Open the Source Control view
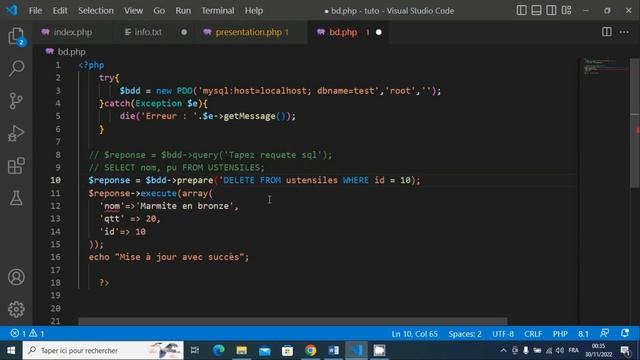640x360 pixels. point(16,101)
